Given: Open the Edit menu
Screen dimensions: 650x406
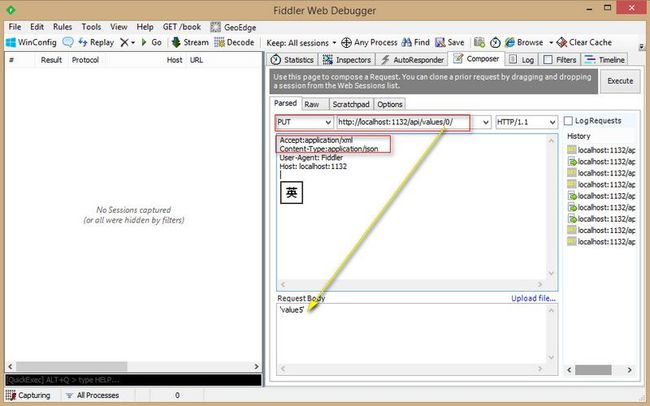Looking at the screenshot, I should click(37, 27).
